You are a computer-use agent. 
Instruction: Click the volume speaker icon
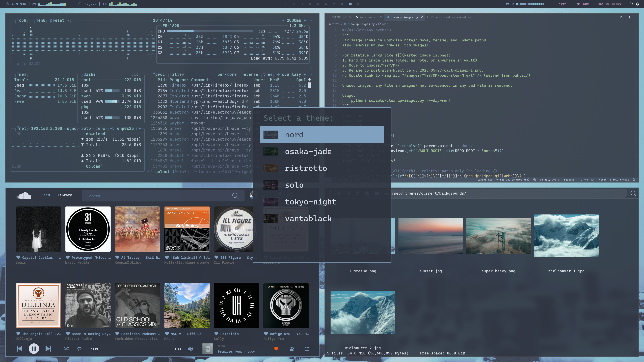(x=191, y=349)
